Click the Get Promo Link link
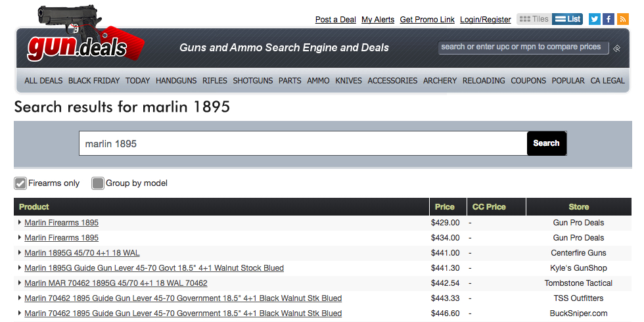 click(x=427, y=19)
